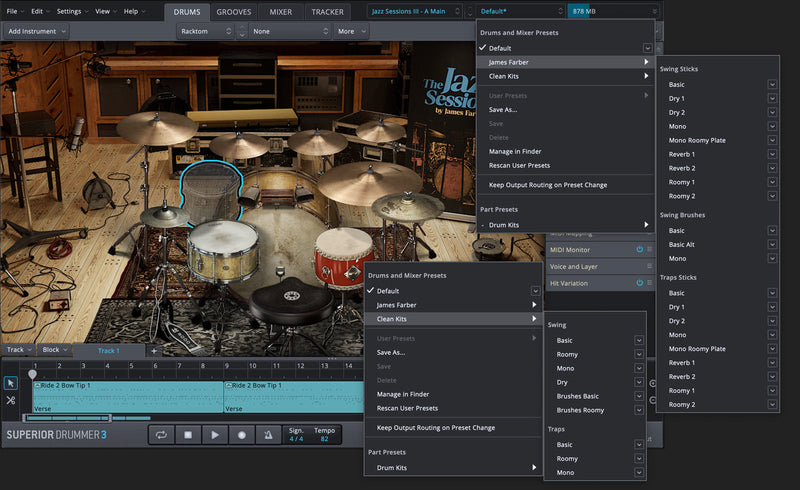Screen dimensions: 800x490
Task: Open the Block dropdown above the timeline
Action: coord(55,350)
